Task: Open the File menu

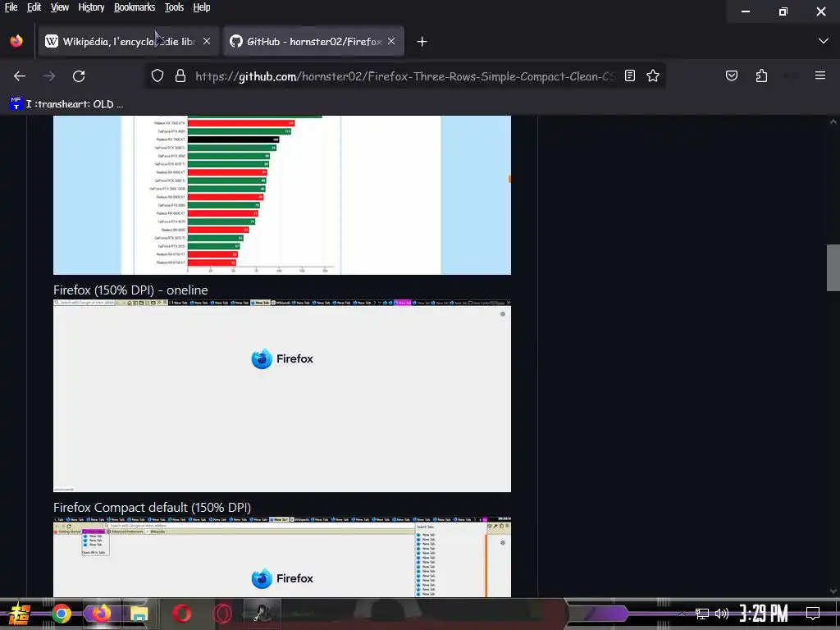Action: coord(11,7)
